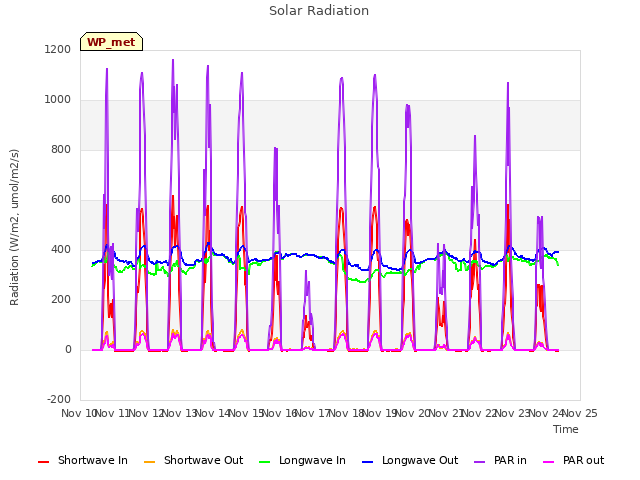Click the highest PAR in peak near Nov 13
640x480 pixels.
[x=173, y=60]
